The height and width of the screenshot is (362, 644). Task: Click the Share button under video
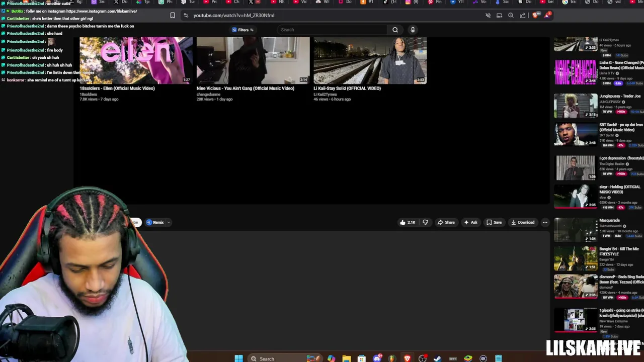pyautogui.click(x=446, y=222)
